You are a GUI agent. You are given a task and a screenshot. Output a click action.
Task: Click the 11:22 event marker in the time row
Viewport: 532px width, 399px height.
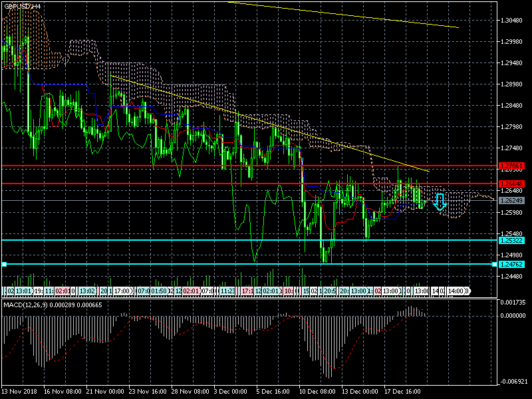click(x=227, y=291)
